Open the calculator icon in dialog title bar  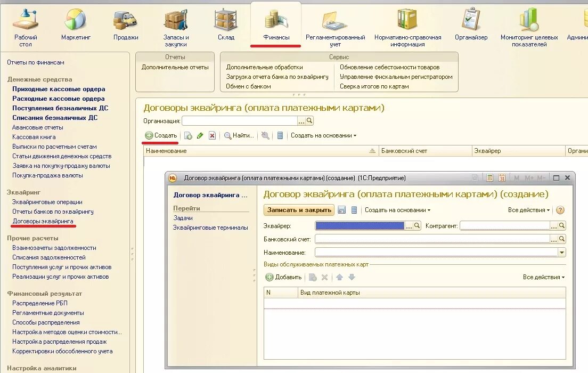point(489,178)
